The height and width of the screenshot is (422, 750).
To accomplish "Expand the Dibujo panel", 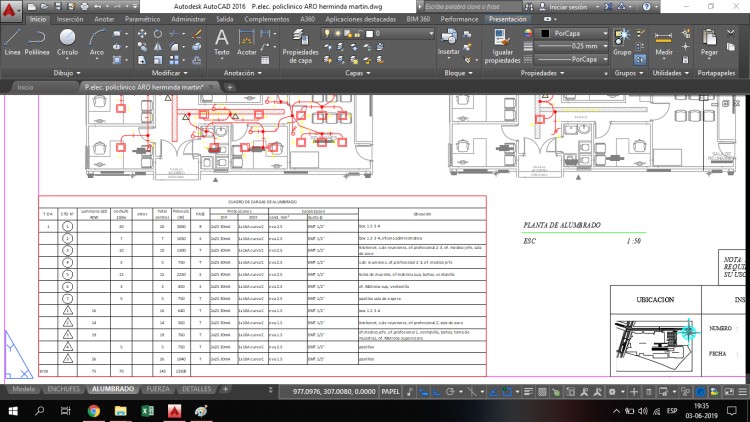I will pyautogui.click(x=67, y=73).
